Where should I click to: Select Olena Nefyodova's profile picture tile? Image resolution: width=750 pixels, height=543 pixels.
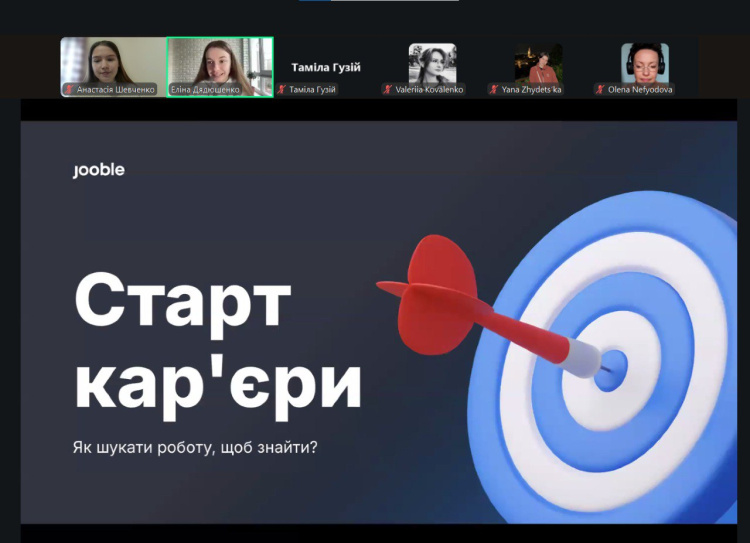645,64
